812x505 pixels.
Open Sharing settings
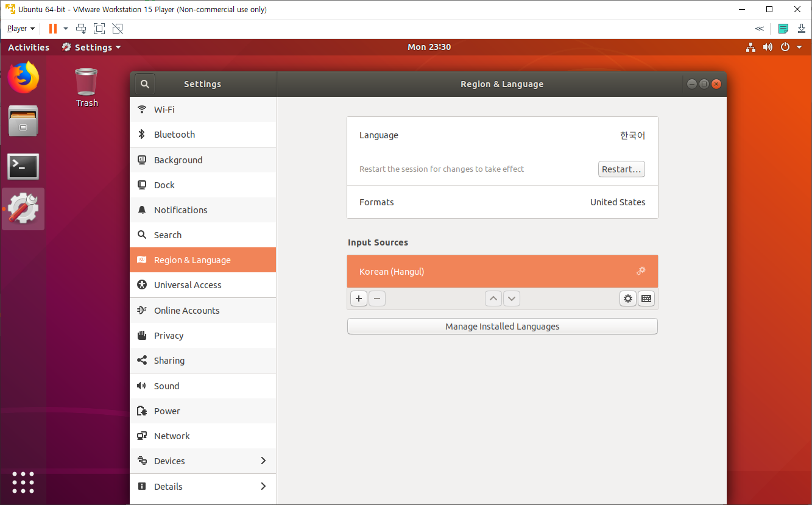pos(203,360)
